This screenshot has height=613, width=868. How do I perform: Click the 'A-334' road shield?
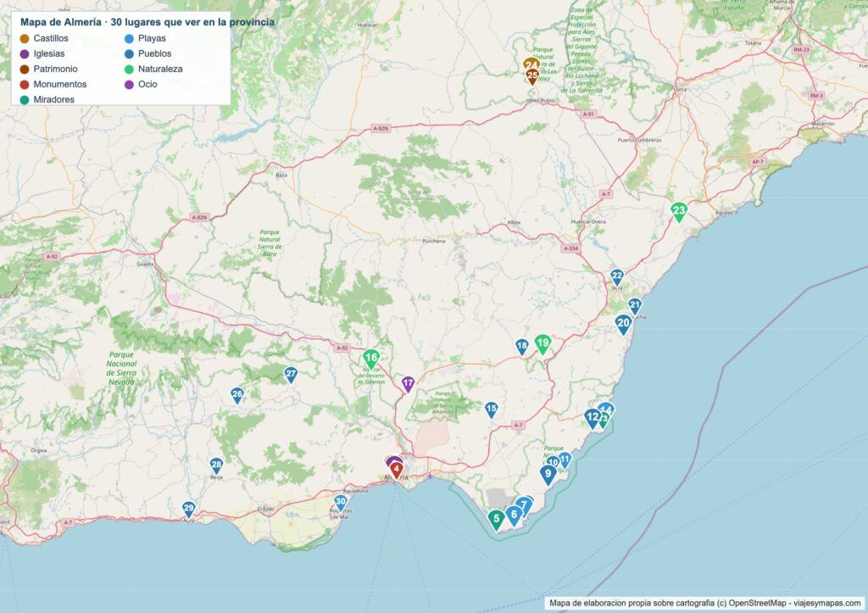tap(570, 248)
